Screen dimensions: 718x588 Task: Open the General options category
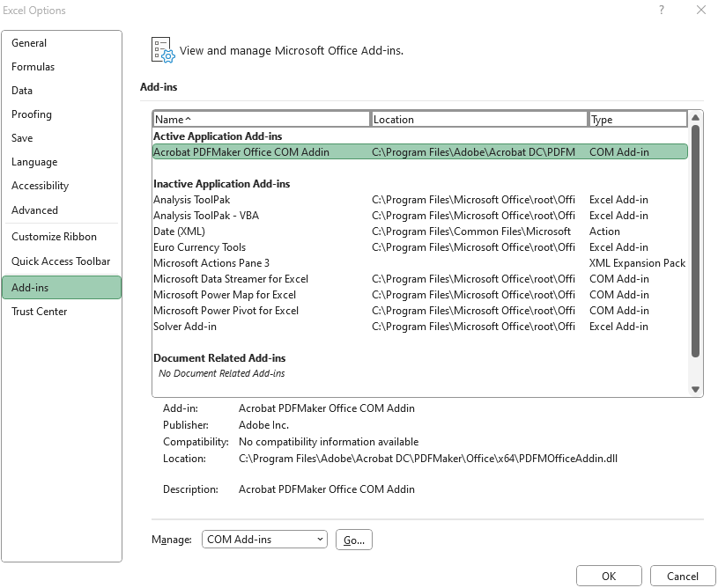62,43
